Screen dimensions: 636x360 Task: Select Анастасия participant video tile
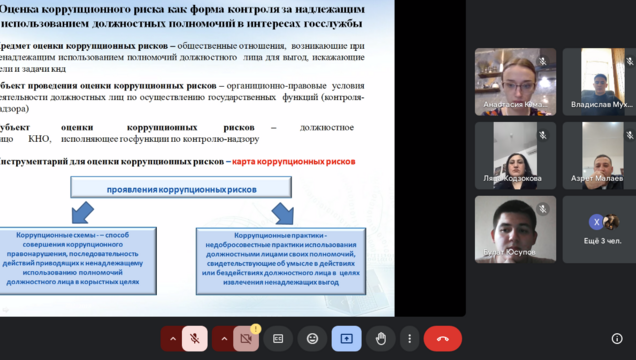[515, 82]
